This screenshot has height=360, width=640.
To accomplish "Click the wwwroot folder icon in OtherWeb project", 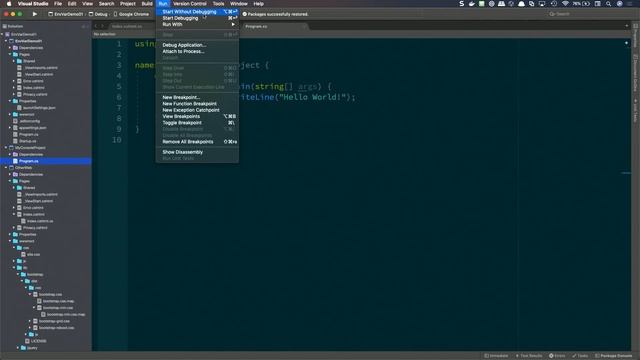I will pyautogui.click(x=16, y=241).
